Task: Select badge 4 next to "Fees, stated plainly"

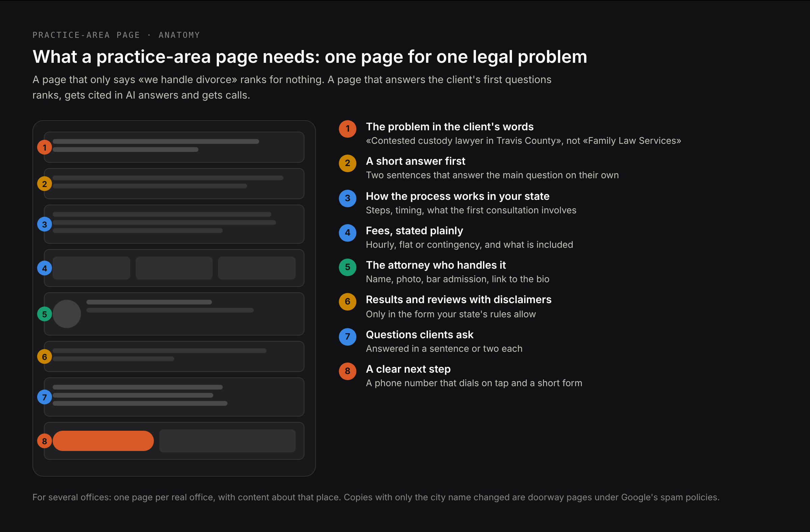Action: tap(348, 233)
